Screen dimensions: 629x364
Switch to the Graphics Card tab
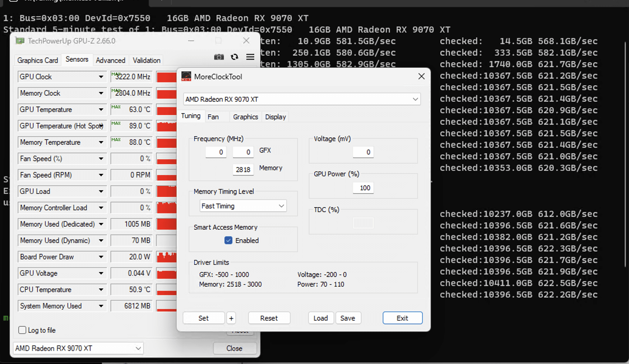click(x=37, y=60)
